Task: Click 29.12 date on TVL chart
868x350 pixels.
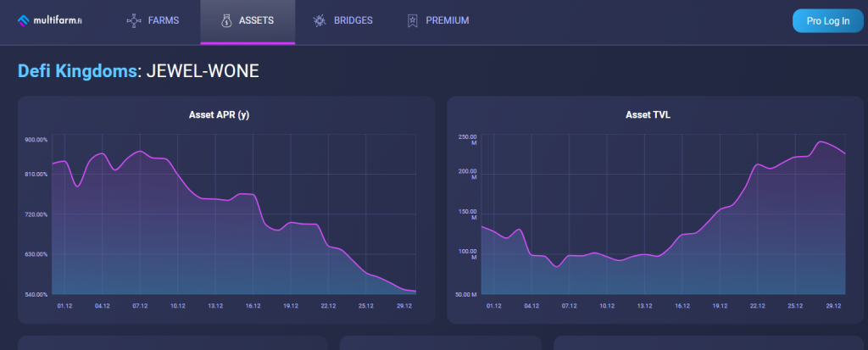Action: pos(834,306)
